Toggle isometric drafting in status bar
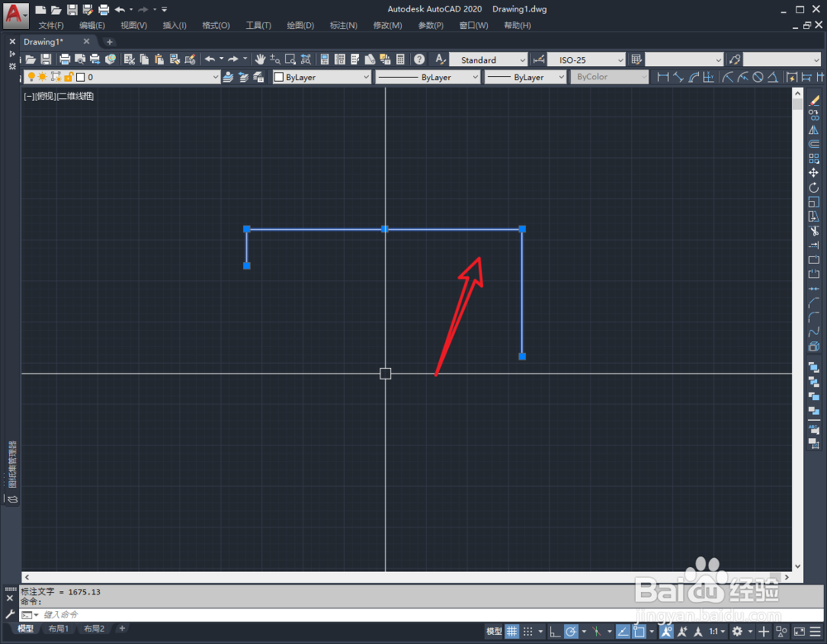 click(596, 632)
